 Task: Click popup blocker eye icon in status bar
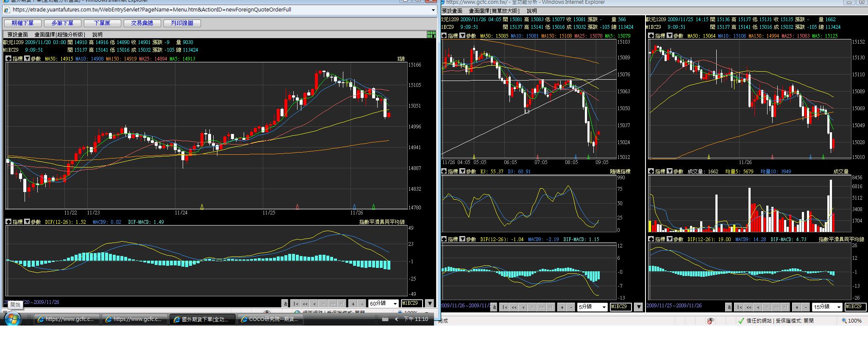[x=711, y=321]
